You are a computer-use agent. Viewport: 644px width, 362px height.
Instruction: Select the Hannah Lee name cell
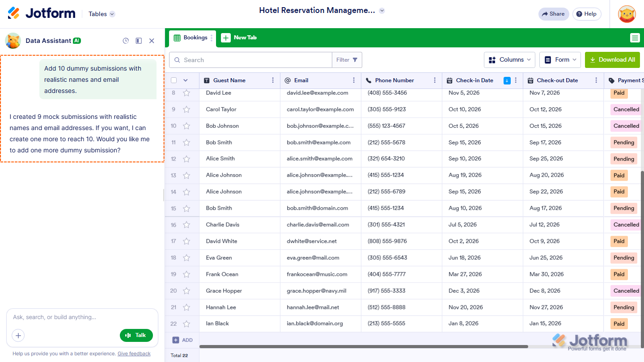point(240,307)
